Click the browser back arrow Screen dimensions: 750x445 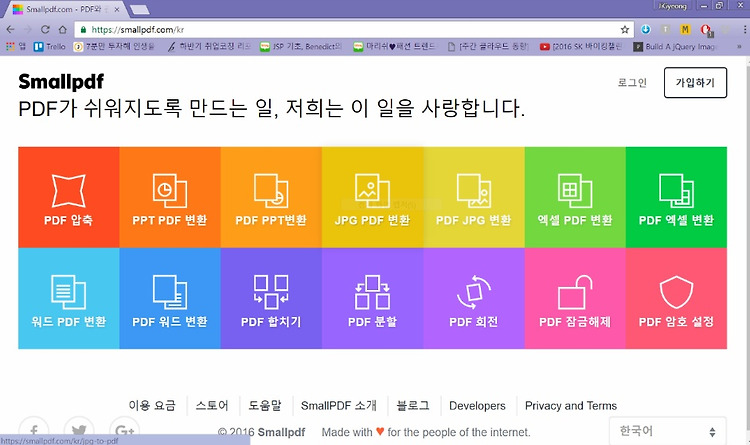(11, 30)
